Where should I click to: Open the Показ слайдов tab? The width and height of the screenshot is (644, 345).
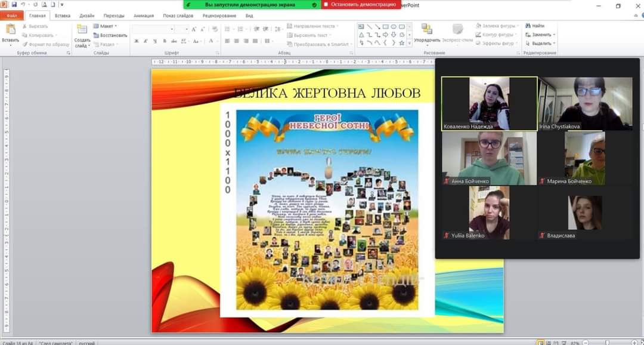[x=178, y=16]
